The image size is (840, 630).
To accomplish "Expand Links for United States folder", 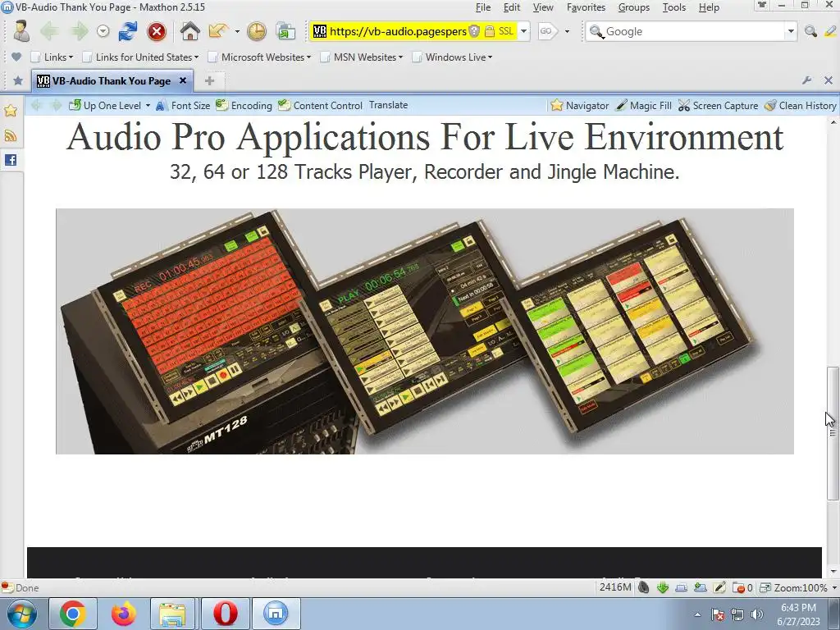I will point(141,57).
